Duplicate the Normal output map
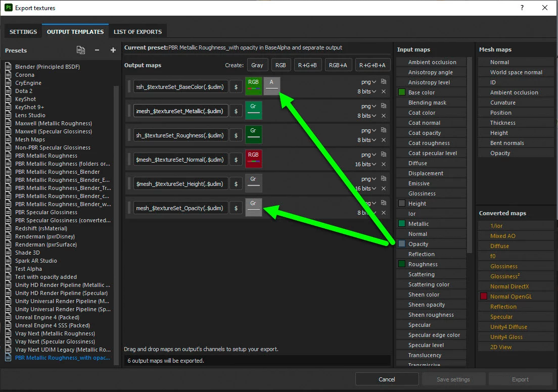The height and width of the screenshot is (392, 558). pyautogui.click(x=383, y=155)
